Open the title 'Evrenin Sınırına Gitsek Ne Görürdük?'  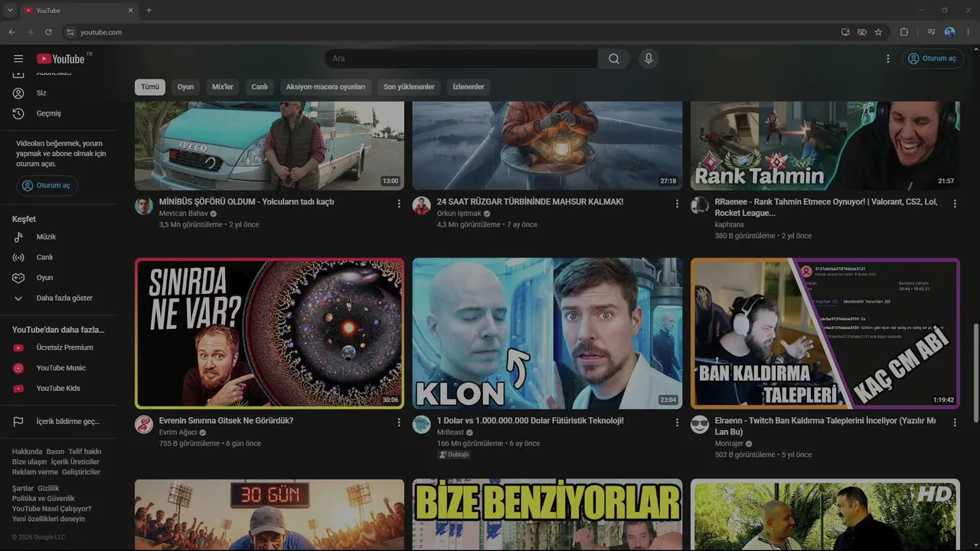226,421
